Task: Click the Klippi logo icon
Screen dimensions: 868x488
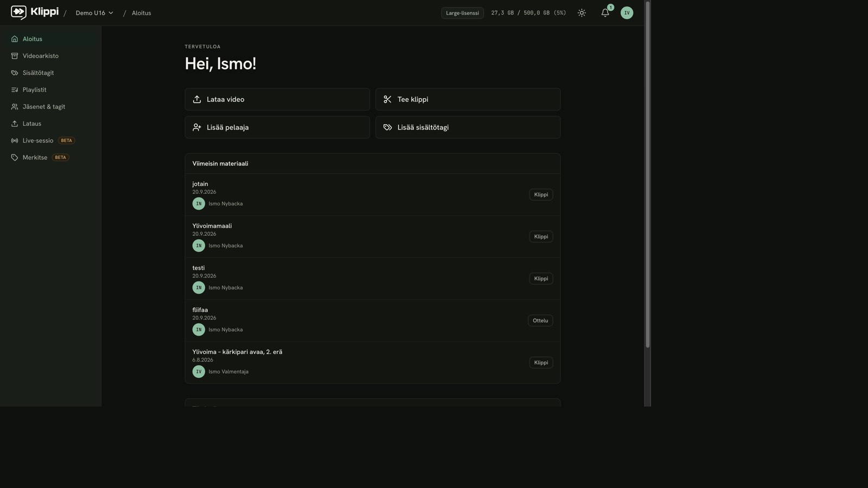Action: pos(18,12)
